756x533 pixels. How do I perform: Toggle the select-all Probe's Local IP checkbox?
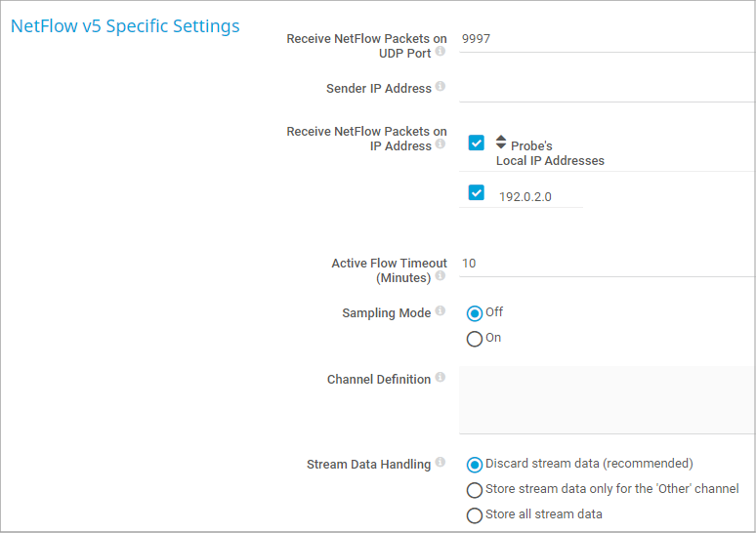click(x=477, y=143)
